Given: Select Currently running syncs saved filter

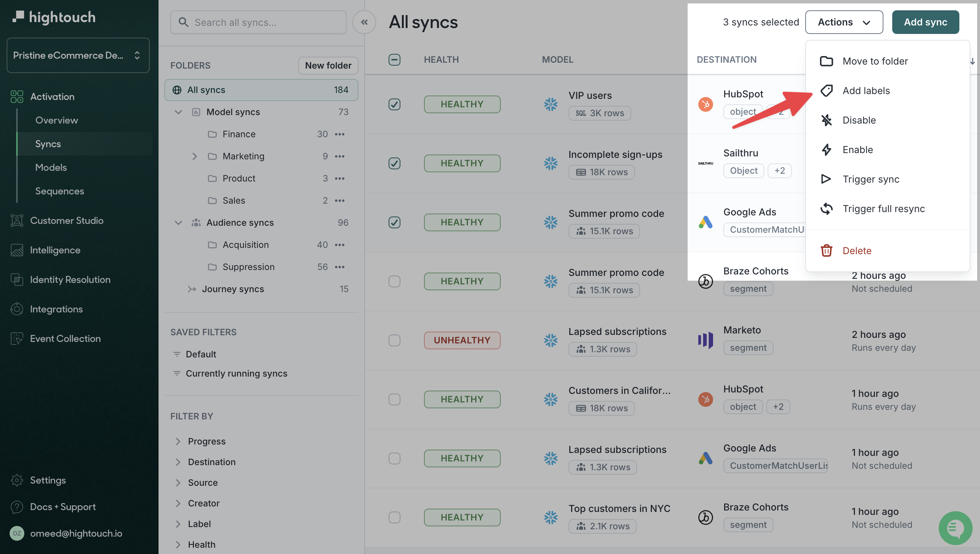Looking at the screenshot, I should click(236, 373).
